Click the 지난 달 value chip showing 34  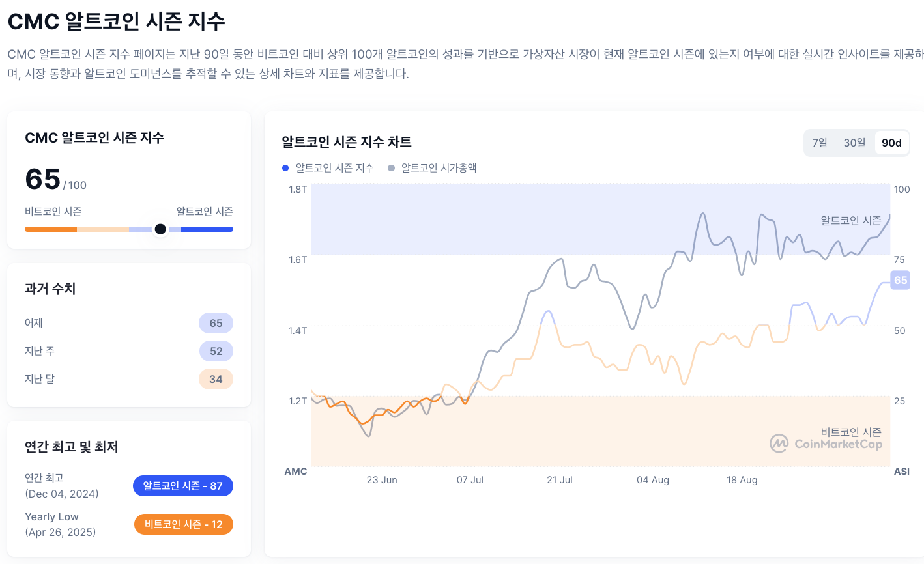click(216, 379)
